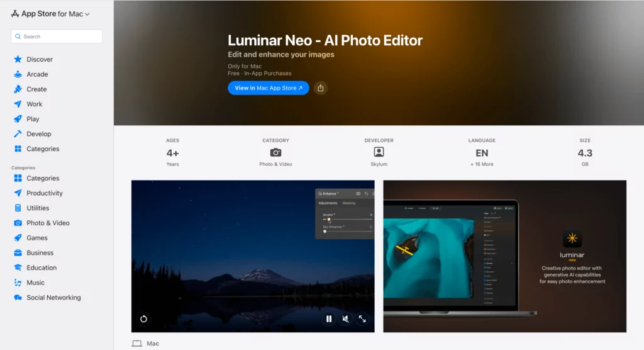Click the Business briefcase icon
Screen dimensions: 644x350
[18, 252]
